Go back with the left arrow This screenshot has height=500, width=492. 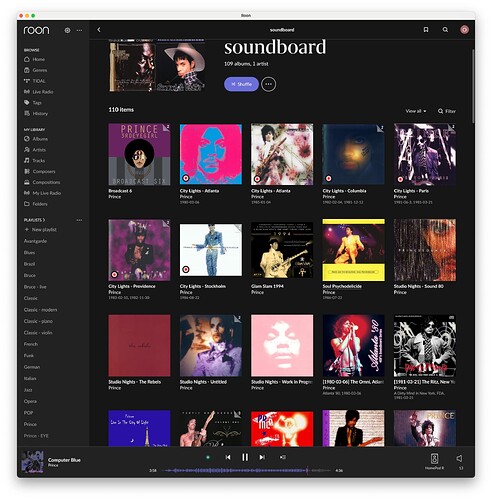click(99, 30)
